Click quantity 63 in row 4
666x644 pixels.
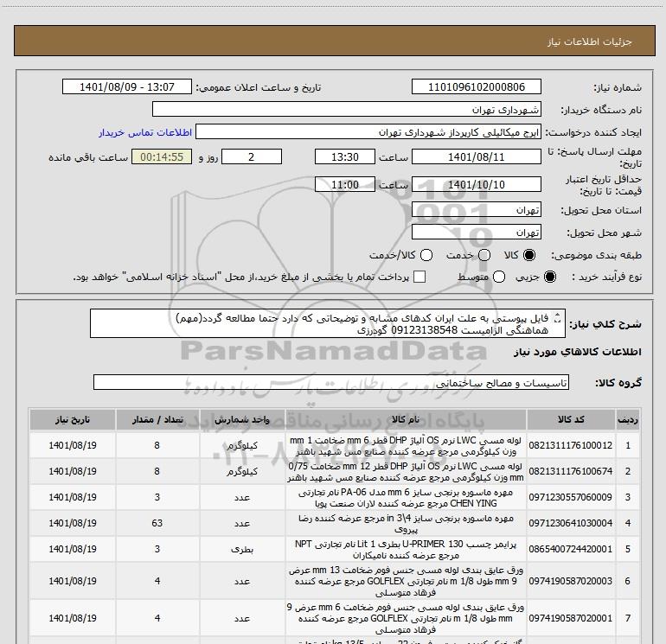pos(157,523)
